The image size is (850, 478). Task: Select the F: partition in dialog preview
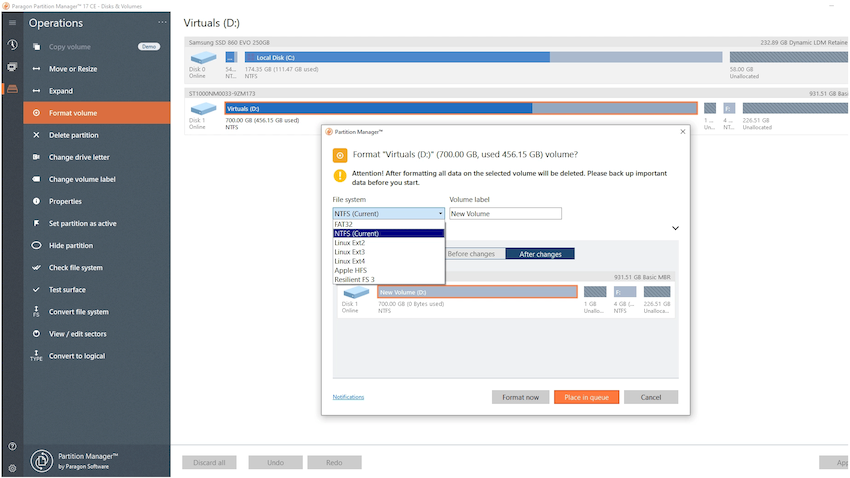pyautogui.click(x=624, y=292)
